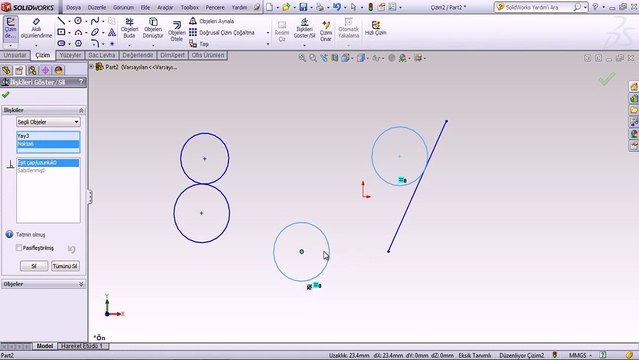Select the Polygon sketch tool
The width and height of the screenshot is (639, 360).
(78, 43)
